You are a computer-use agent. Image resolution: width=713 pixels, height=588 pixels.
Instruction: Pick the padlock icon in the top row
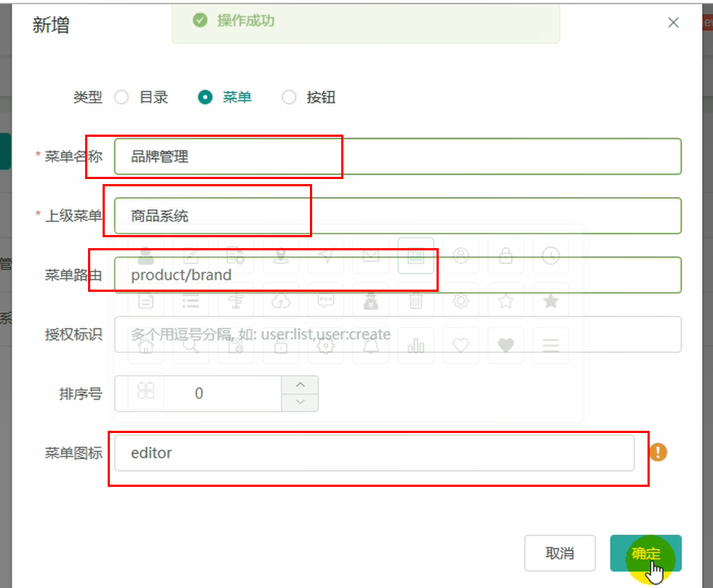tap(506, 255)
